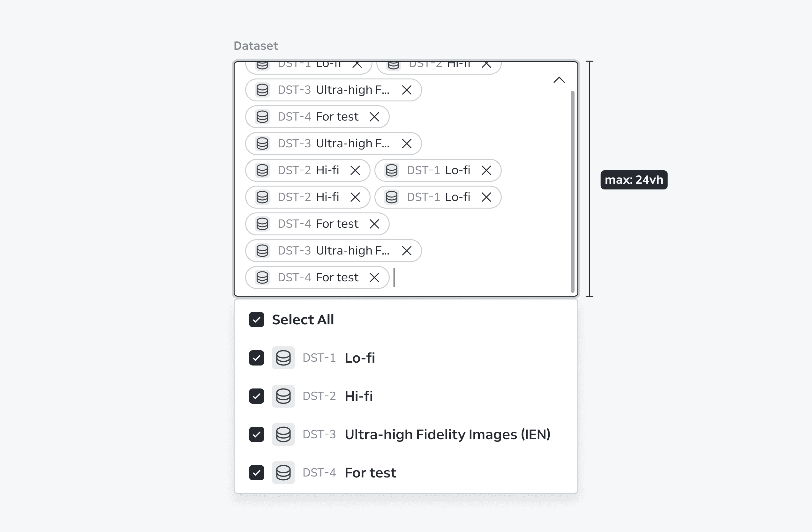The width and height of the screenshot is (812, 532).
Task: Uncheck the DST-4 For test checkbox
Action: [x=257, y=473]
